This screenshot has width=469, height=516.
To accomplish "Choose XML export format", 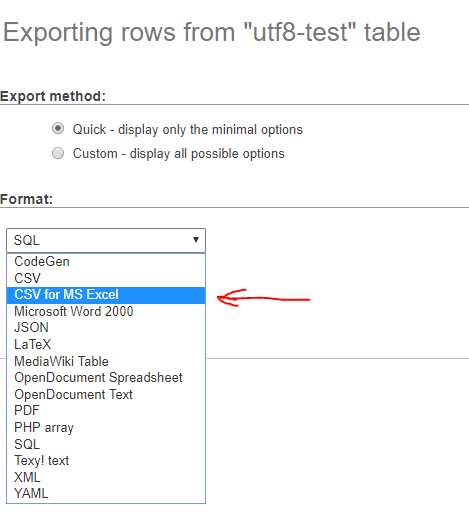I will click(106, 478).
